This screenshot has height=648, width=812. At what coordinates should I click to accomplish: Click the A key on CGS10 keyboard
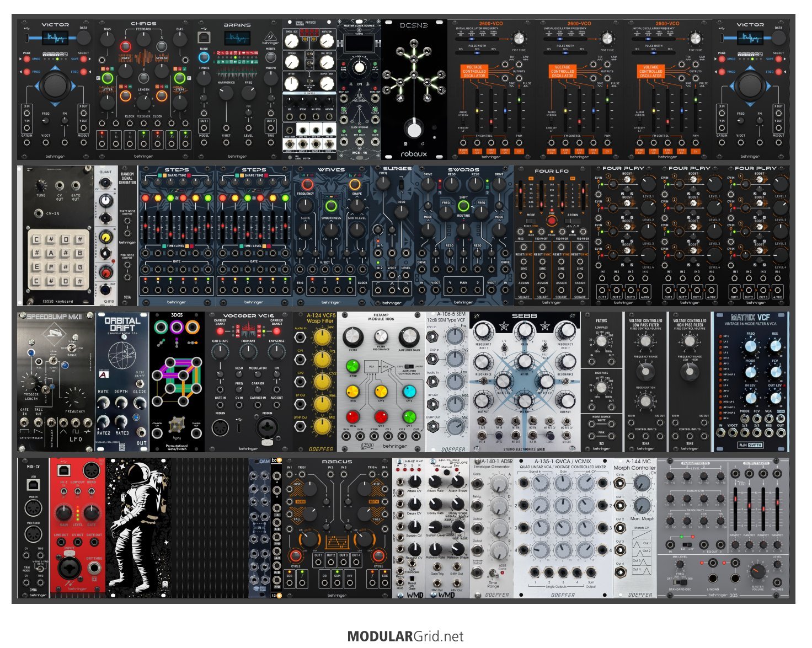(x=51, y=254)
